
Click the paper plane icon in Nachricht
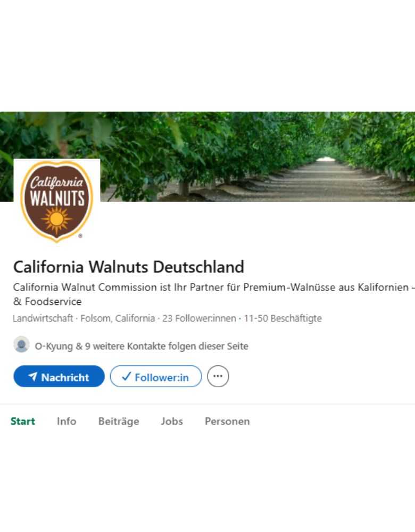pyautogui.click(x=33, y=377)
